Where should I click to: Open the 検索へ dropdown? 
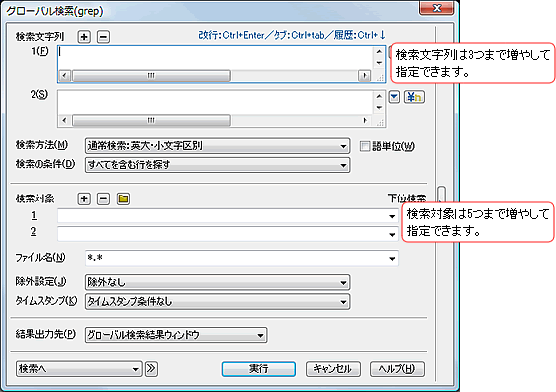pyautogui.click(x=79, y=369)
